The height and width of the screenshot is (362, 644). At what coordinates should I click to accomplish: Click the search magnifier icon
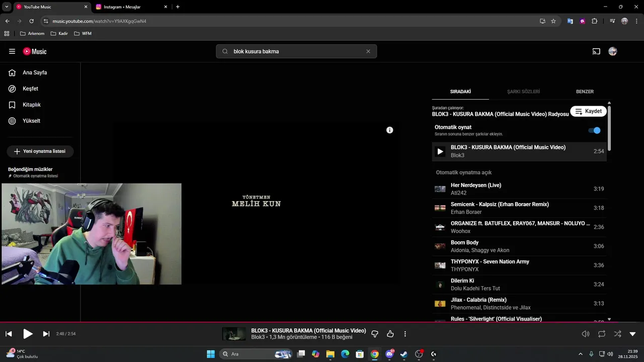click(225, 51)
